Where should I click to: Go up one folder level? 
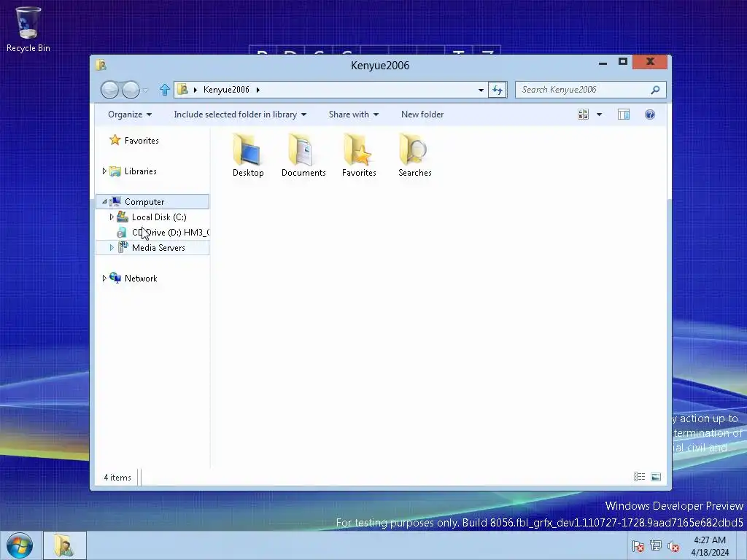(x=164, y=90)
